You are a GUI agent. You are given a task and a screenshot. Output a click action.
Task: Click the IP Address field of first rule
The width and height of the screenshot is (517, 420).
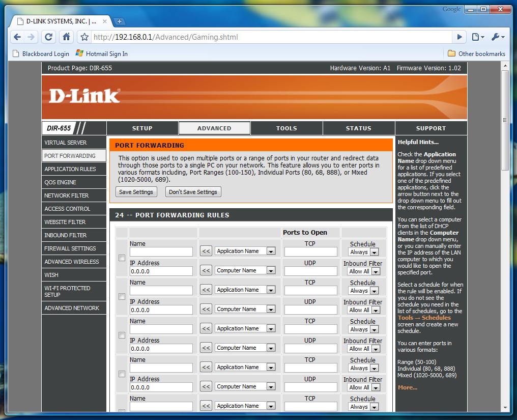pyautogui.click(x=161, y=271)
